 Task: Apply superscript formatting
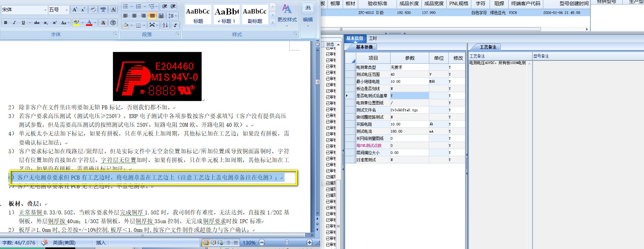(55, 23)
